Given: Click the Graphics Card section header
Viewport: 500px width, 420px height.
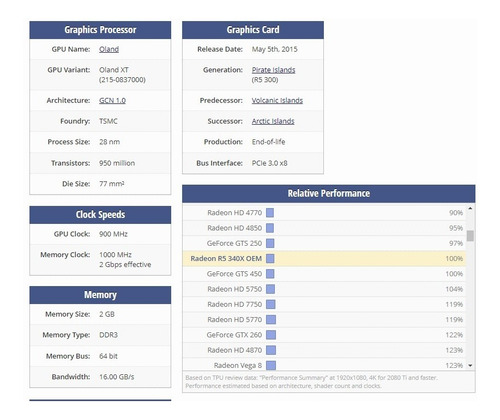Looking at the screenshot, I should click(253, 30).
